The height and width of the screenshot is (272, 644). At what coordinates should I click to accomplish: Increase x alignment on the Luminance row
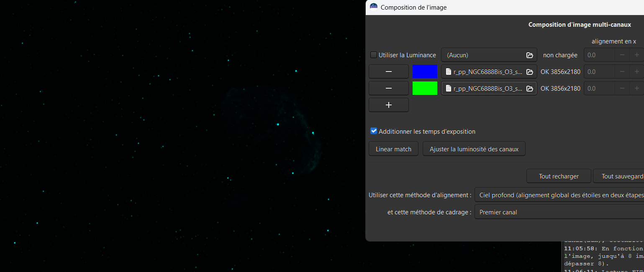coord(636,55)
